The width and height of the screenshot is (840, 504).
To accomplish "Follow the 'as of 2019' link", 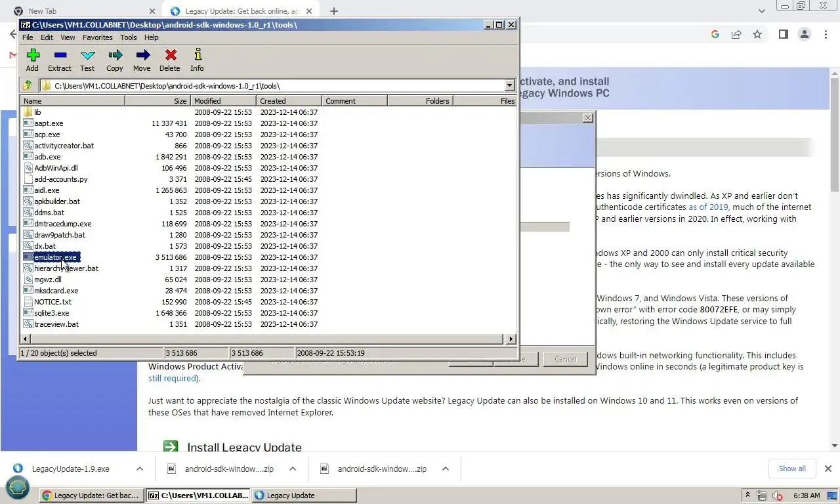I will pyautogui.click(x=708, y=207).
